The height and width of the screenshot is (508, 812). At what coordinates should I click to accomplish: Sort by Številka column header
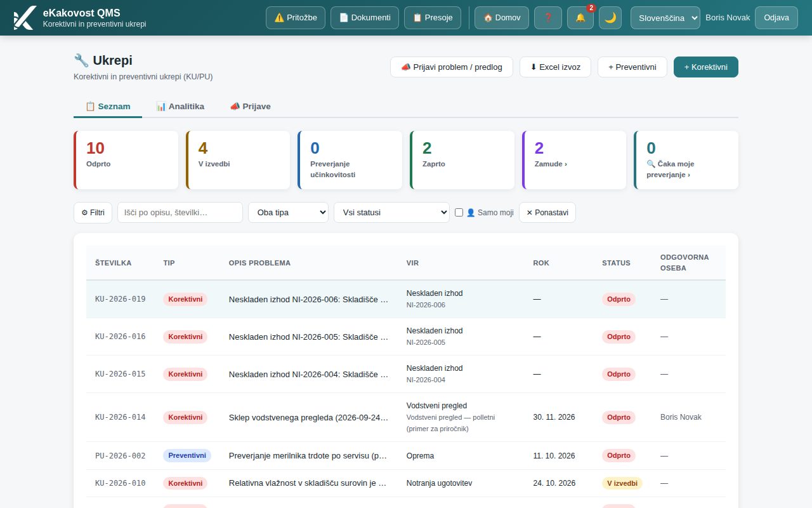[x=114, y=263]
